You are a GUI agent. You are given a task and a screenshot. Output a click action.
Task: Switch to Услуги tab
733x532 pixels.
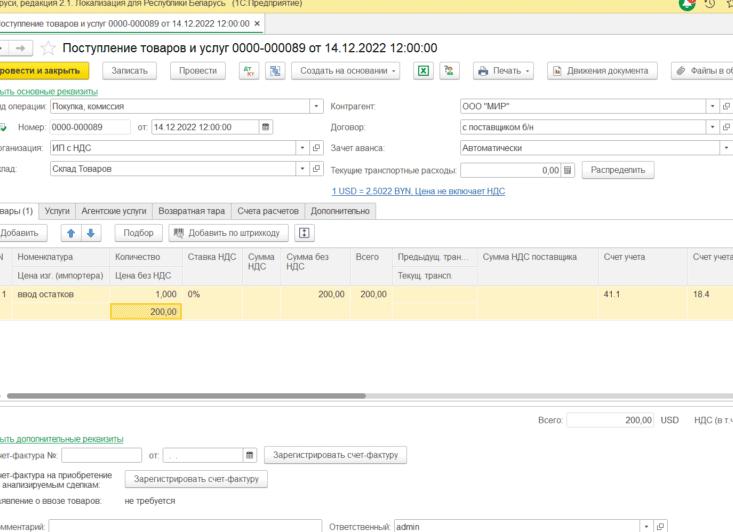(x=57, y=211)
